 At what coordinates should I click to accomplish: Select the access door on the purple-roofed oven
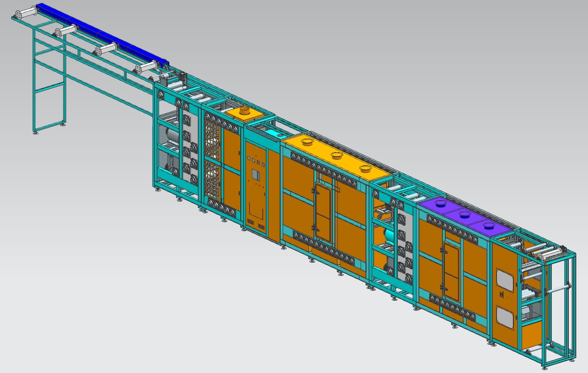click(451, 266)
